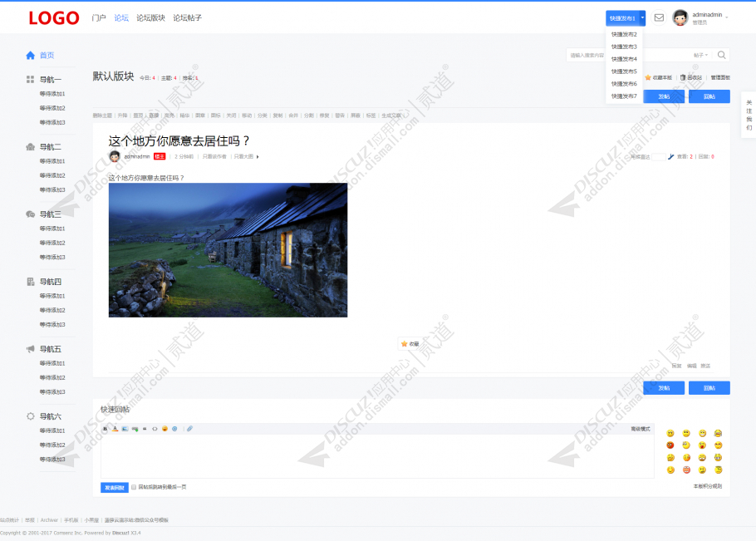Click the bottom 发帖 button below the post

pos(664,387)
